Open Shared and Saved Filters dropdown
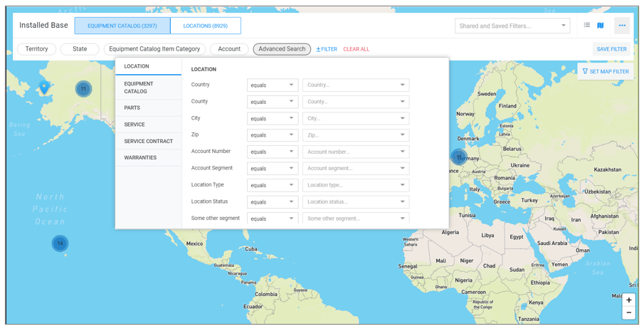Viewport: 644px width, 331px height. (512, 26)
